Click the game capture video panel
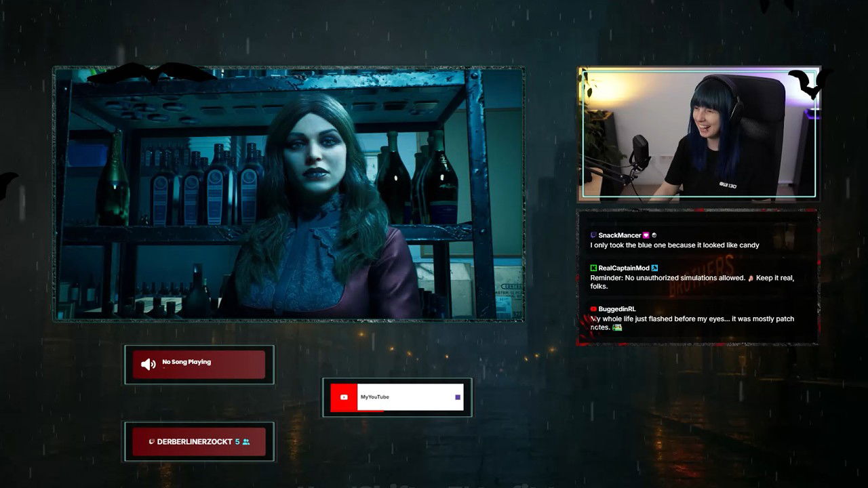The height and width of the screenshot is (488, 868). tap(288, 193)
